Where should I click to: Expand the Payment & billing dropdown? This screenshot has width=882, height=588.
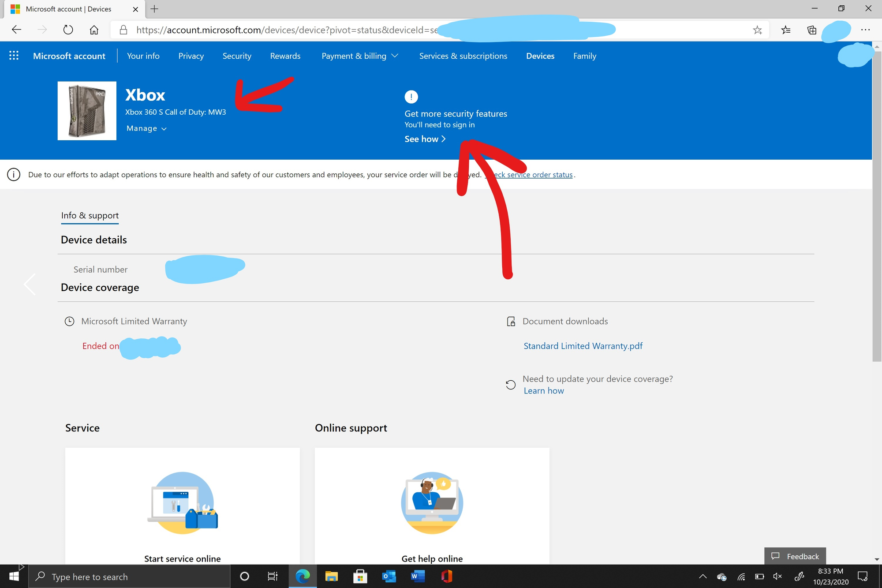tap(360, 56)
